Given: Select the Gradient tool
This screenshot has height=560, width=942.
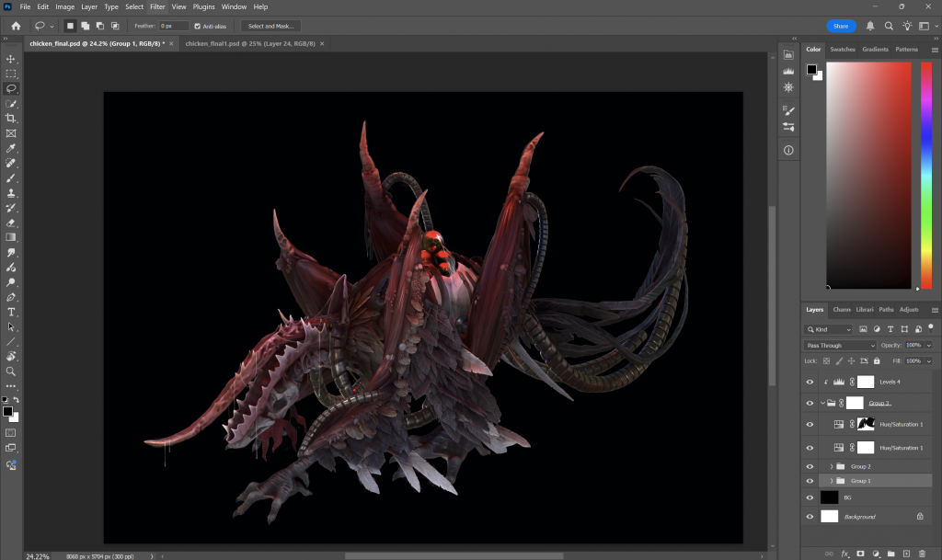Looking at the screenshot, I should click(x=11, y=237).
